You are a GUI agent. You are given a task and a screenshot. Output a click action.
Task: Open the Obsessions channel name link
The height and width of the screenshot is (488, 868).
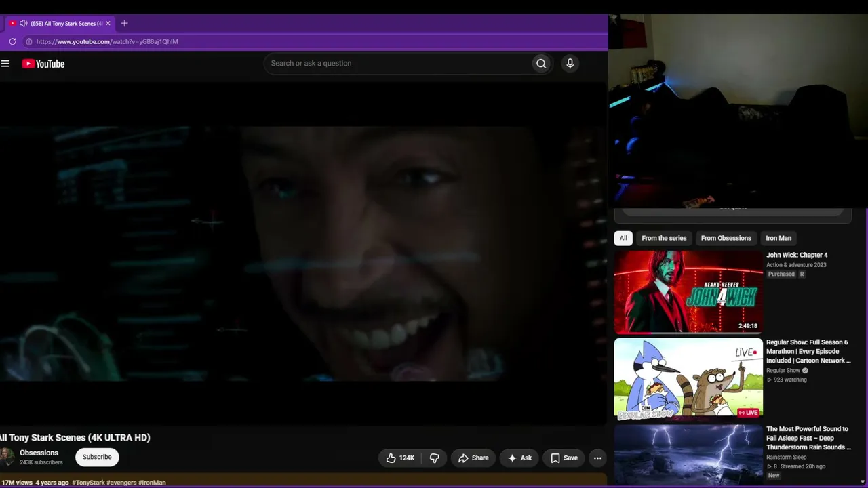point(39,453)
